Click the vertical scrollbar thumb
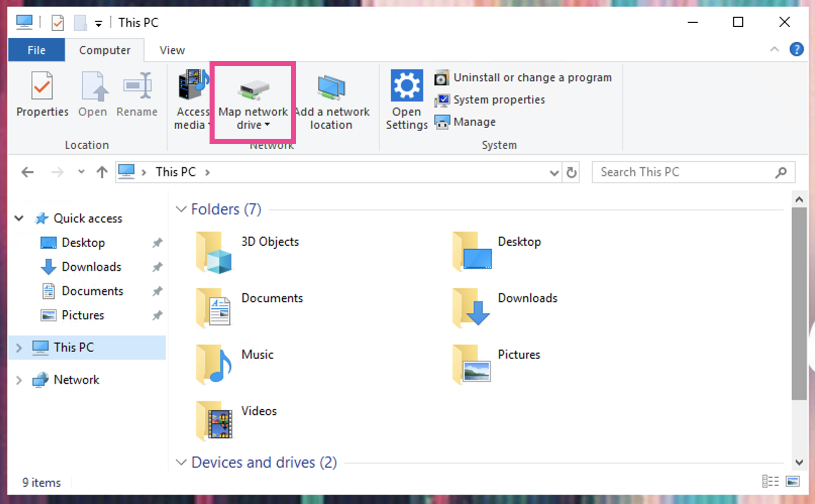Image resolution: width=815 pixels, height=504 pixels. pos(799,304)
